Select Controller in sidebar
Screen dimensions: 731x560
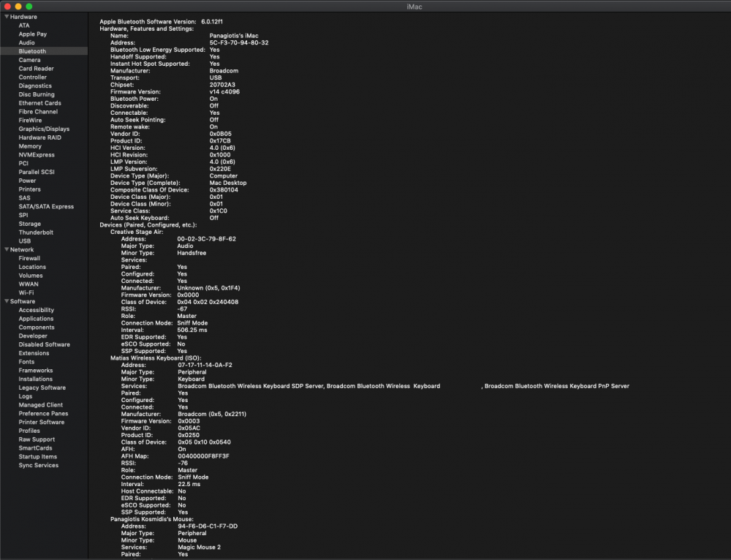coord(33,77)
